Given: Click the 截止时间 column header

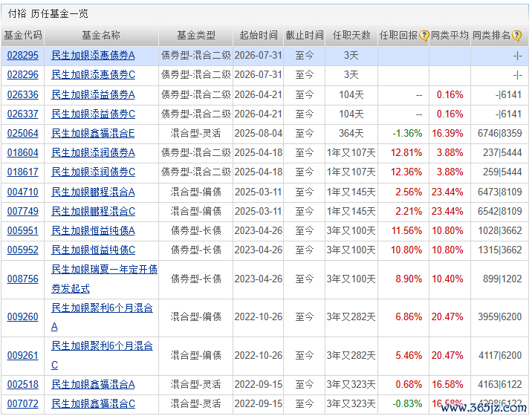Looking at the screenshot, I should (x=305, y=35).
